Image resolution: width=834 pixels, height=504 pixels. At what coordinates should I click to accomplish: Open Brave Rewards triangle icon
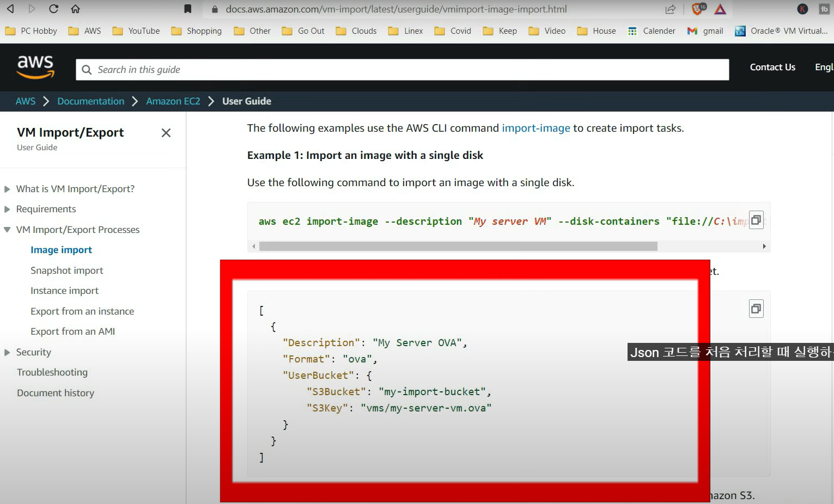[720, 9]
